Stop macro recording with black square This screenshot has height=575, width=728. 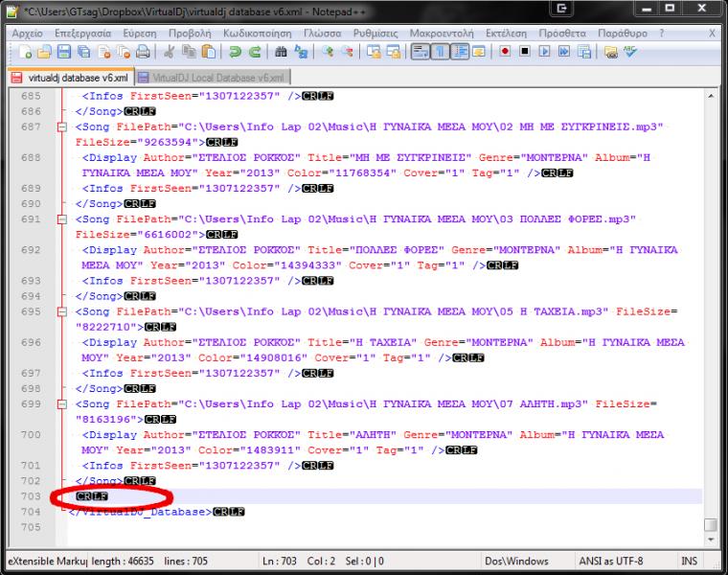(x=525, y=52)
